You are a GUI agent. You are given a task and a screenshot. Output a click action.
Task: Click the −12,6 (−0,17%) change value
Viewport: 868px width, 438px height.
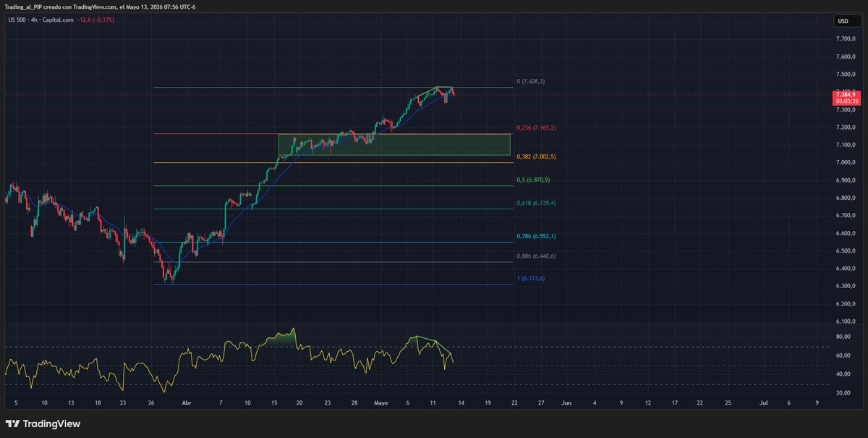coord(97,20)
